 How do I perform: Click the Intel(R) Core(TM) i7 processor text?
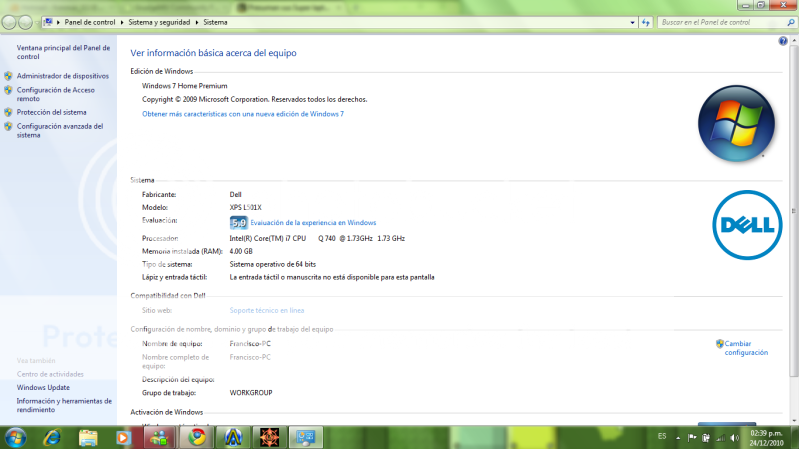[x=317, y=239]
